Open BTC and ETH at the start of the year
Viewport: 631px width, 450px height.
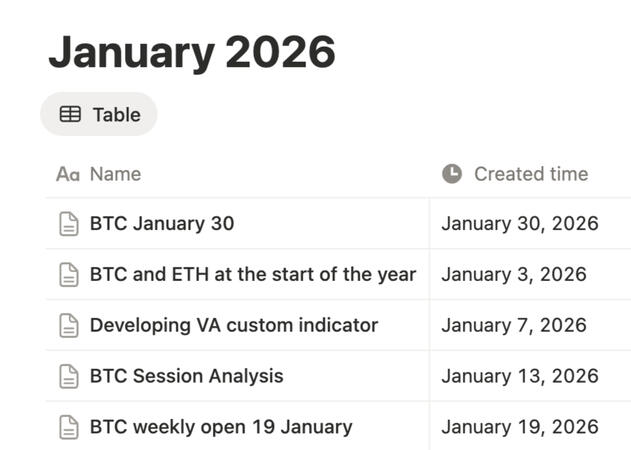coord(252,275)
